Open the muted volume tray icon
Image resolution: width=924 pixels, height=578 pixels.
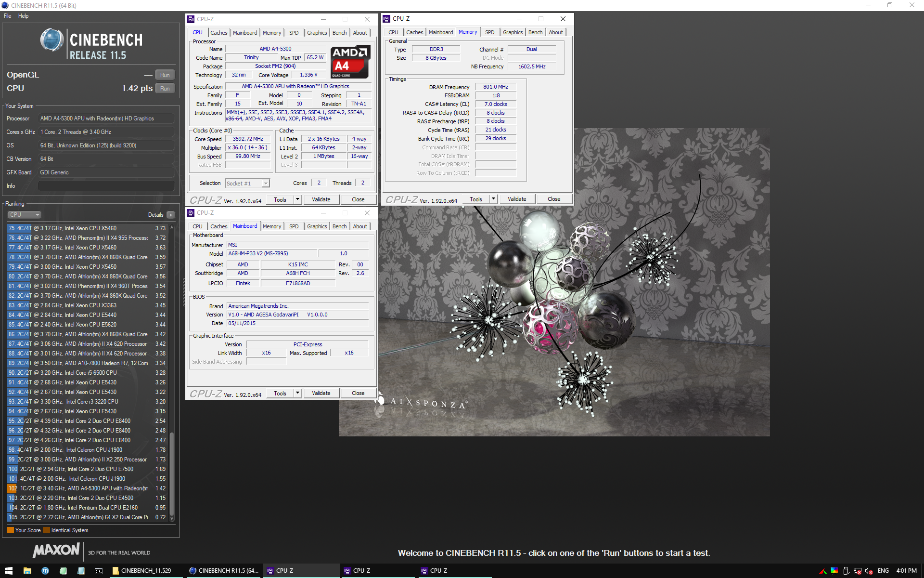coord(869,571)
